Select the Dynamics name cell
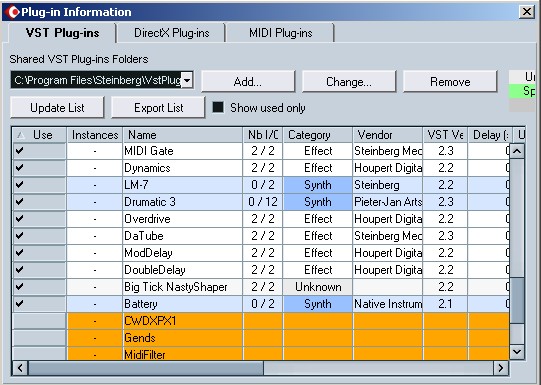This screenshot has height=385, width=541. click(183, 168)
